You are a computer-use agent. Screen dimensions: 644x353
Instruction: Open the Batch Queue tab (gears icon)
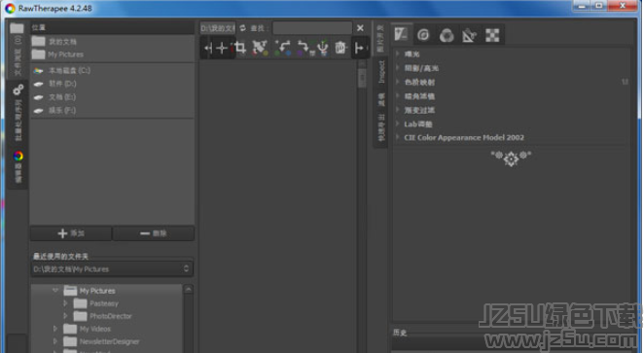(18, 112)
